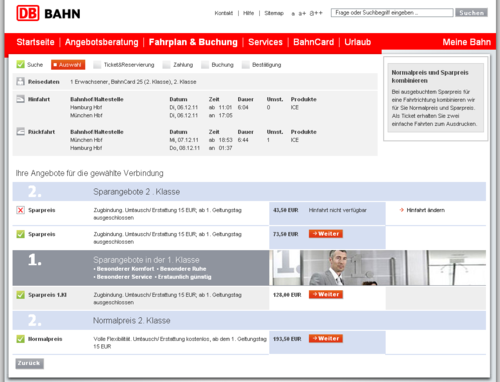Click green checkmark next to Sparpreis 1.Kl

click(x=20, y=295)
